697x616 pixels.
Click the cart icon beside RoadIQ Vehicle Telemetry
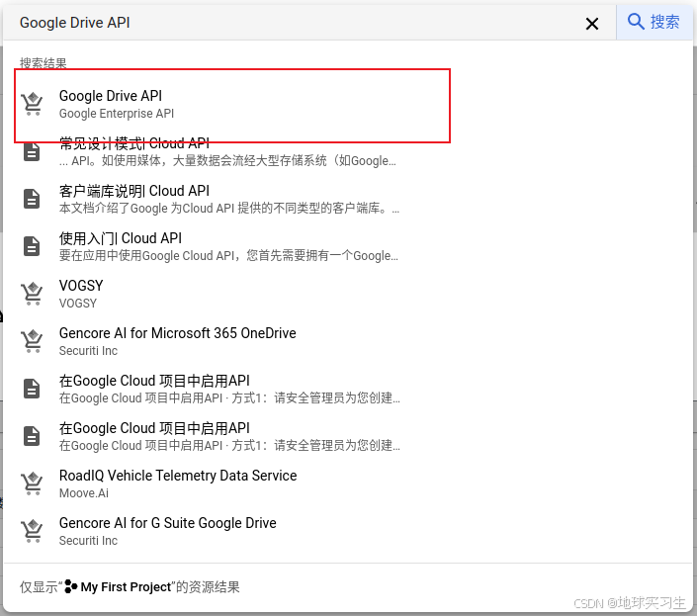(x=33, y=484)
